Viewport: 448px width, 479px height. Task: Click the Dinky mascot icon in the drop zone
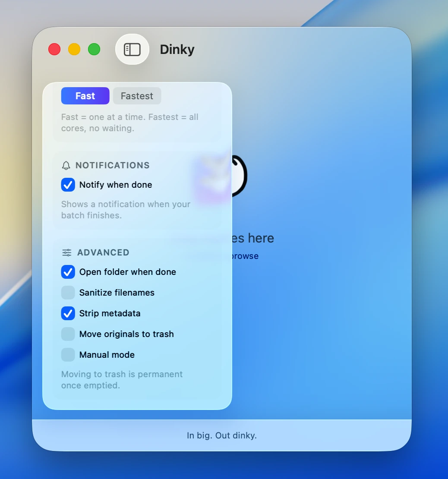[233, 175]
